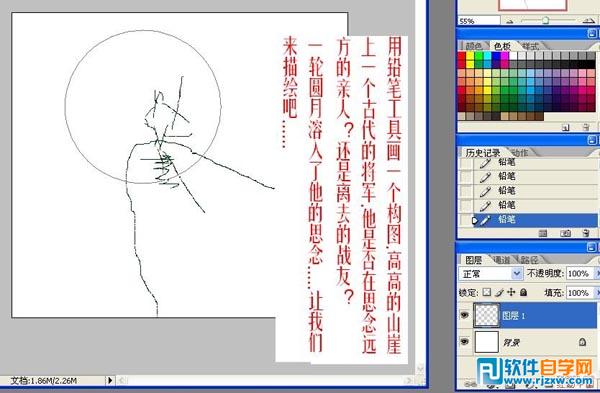Create new swatch icon in Swatches panel
Screen dimensions: 600x393
pyautogui.click(x=566, y=127)
